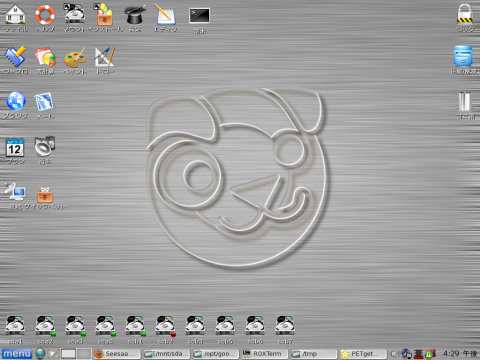Screen dimensions: 480x360
Task: Open the computer network connect icon
Action: pos(15,191)
